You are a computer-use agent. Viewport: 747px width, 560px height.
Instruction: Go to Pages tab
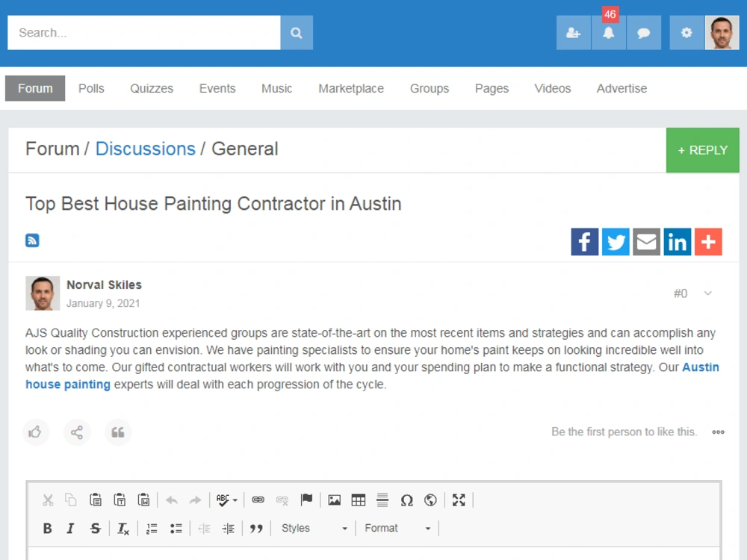[492, 89]
